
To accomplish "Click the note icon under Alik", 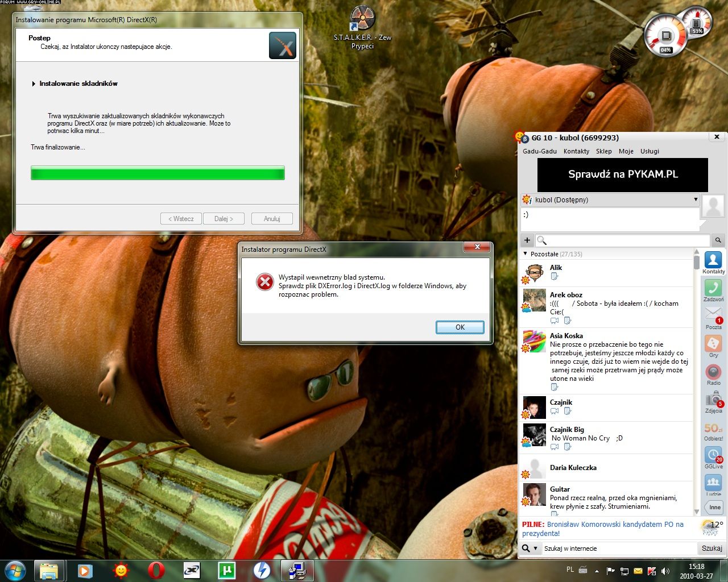I will (555, 276).
